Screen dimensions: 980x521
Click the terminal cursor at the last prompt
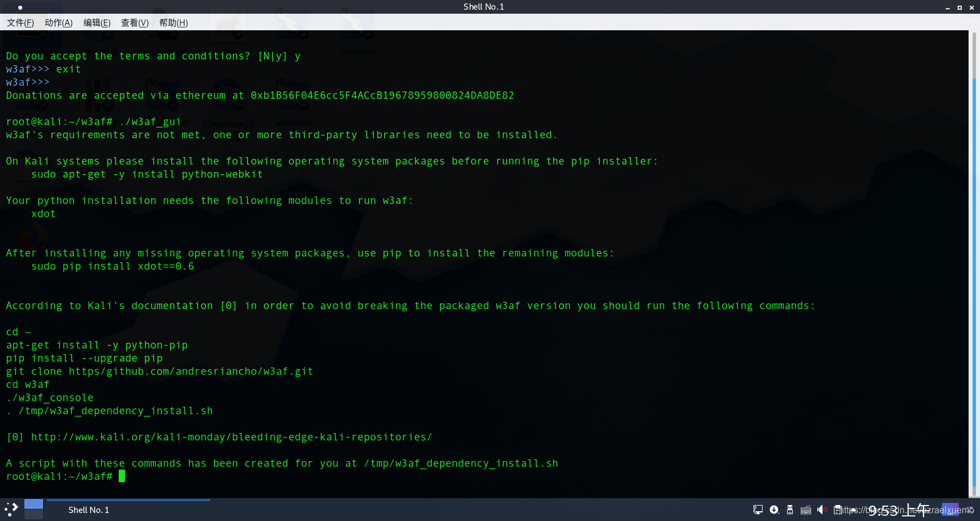click(x=122, y=476)
